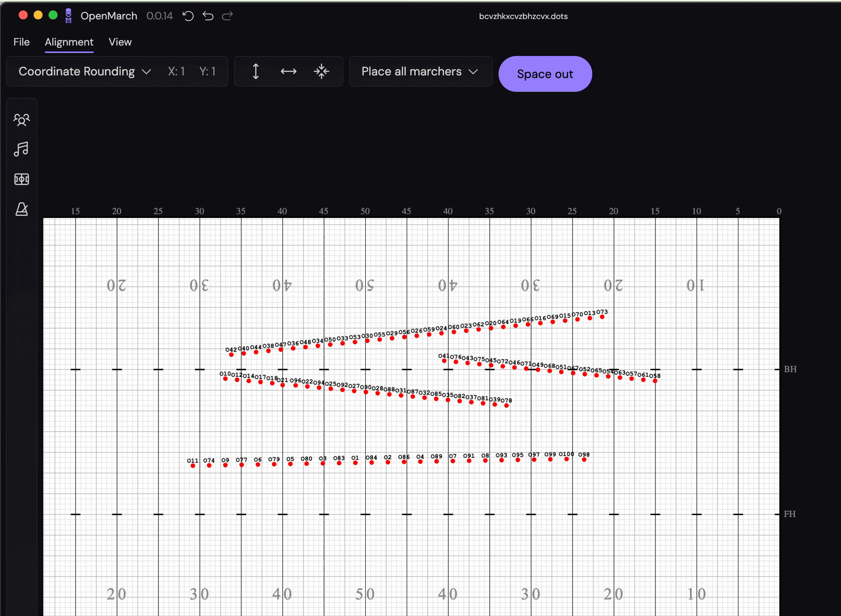Open the File menu
The image size is (841, 616).
pyautogui.click(x=21, y=42)
